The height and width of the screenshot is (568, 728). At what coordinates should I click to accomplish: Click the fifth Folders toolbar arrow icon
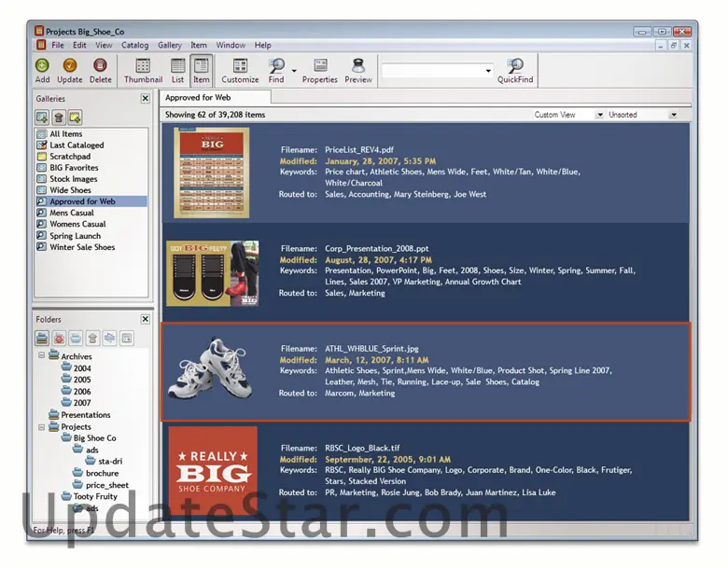point(109,338)
